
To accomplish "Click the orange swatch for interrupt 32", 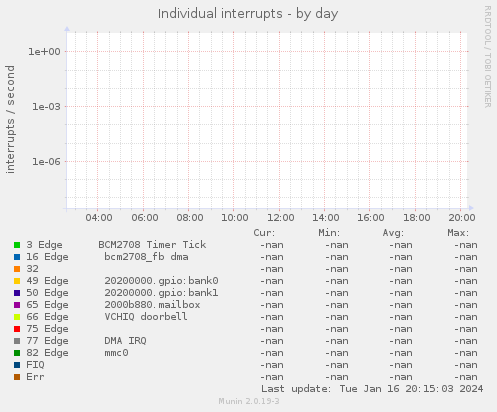I will click(17, 269).
